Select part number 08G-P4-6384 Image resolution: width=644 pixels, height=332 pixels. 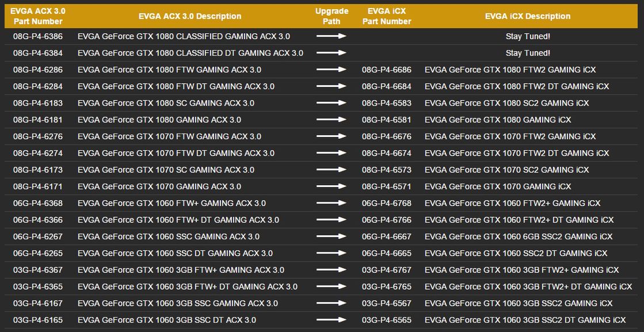[x=38, y=53]
